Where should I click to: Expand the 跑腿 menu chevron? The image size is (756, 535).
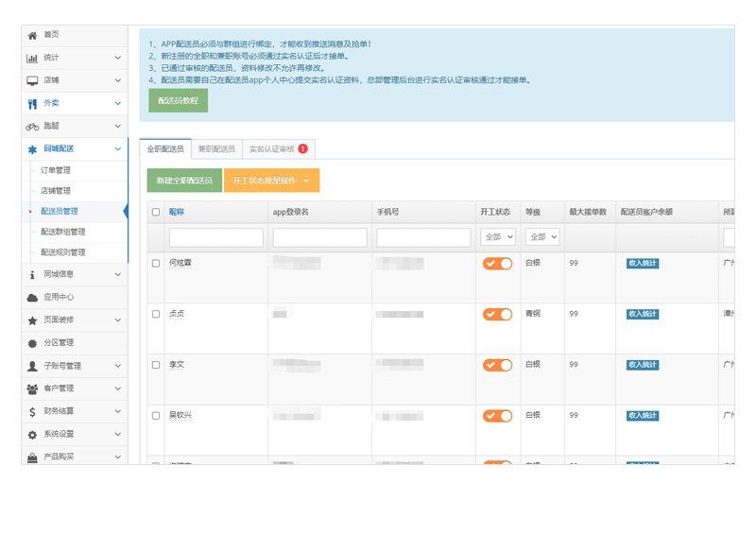point(118,127)
